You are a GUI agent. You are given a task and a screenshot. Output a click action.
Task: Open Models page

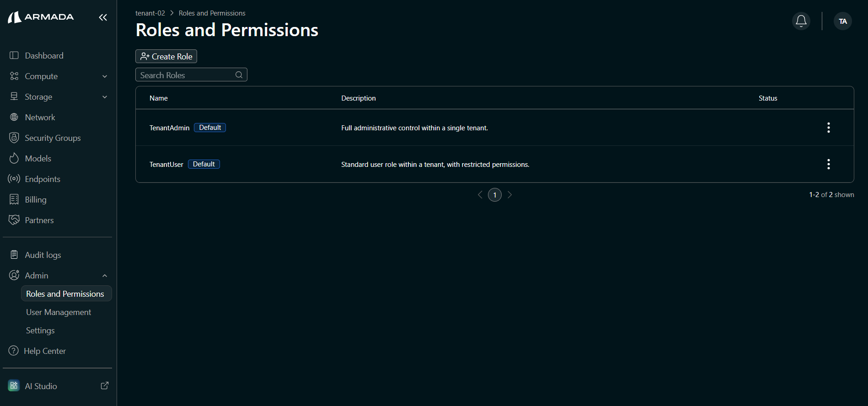(x=38, y=158)
